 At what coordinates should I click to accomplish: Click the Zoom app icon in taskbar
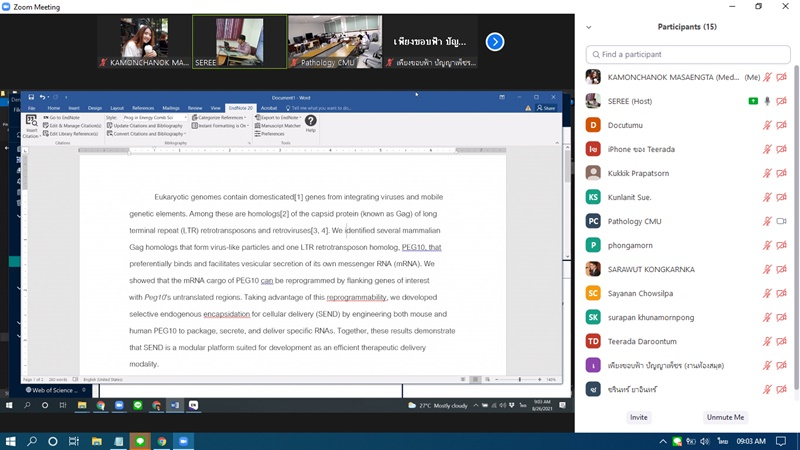pyautogui.click(x=184, y=441)
